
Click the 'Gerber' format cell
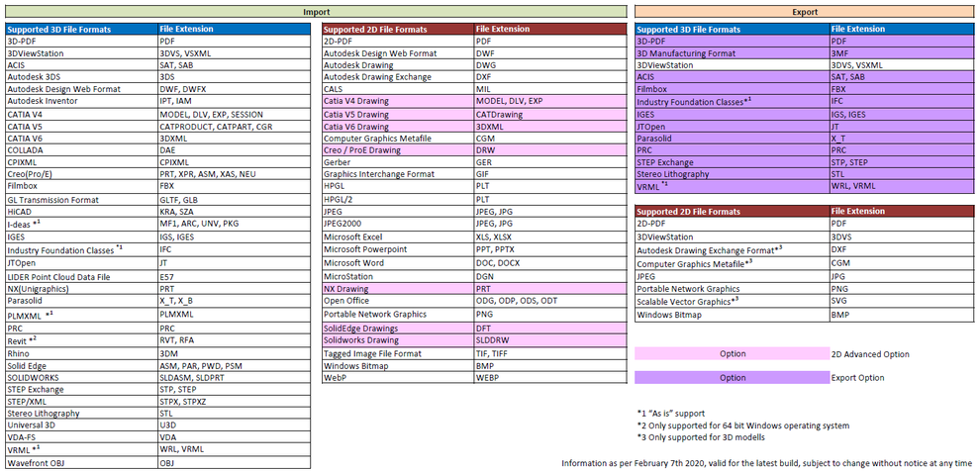tap(398, 162)
